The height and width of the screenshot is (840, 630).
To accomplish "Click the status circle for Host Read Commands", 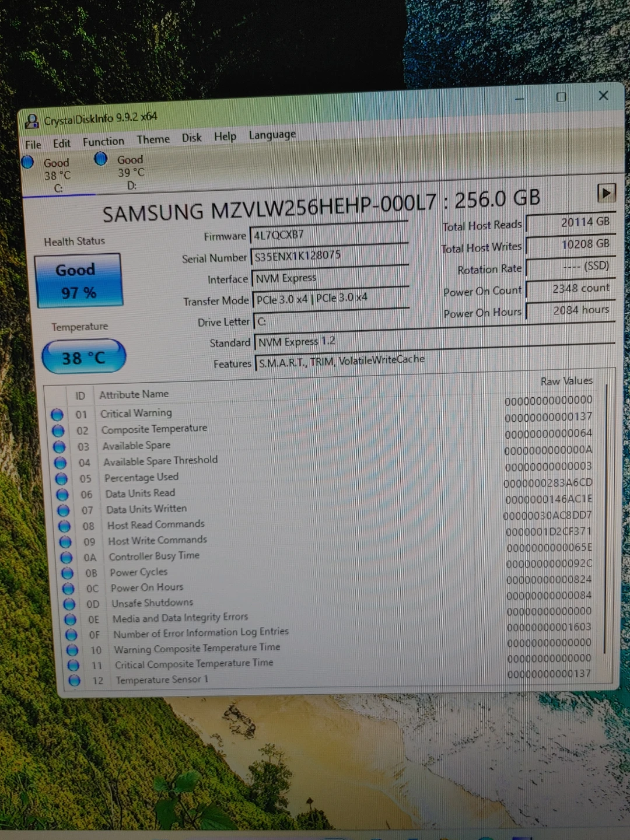I will (65, 526).
